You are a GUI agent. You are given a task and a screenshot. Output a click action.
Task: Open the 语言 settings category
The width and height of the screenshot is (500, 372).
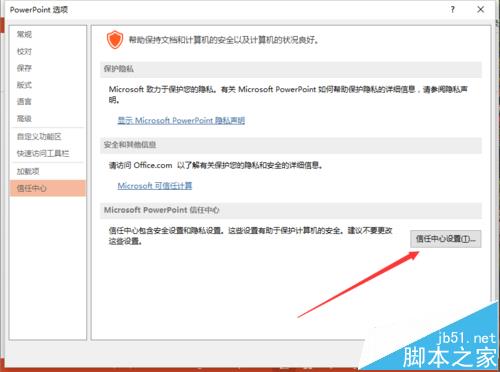pos(24,101)
